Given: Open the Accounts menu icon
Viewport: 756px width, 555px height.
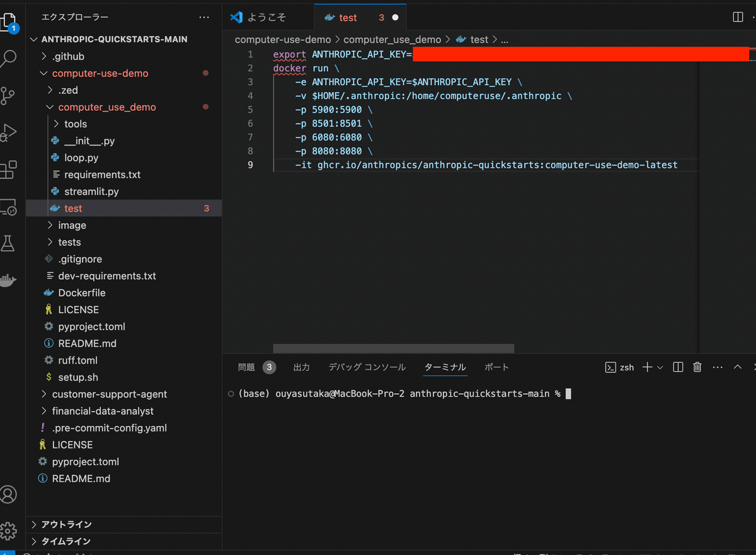Looking at the screenshot, I should 8,495.
